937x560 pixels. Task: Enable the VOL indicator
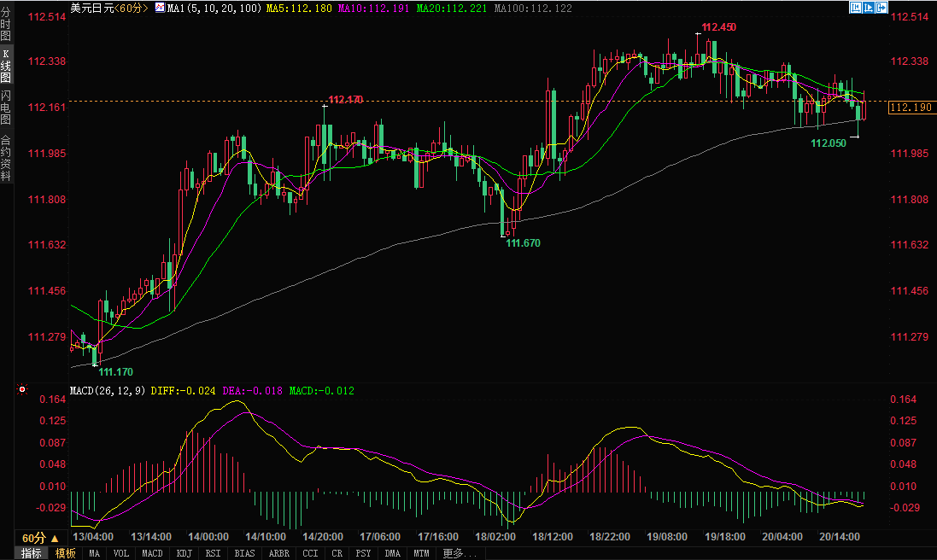pos(120,553)
